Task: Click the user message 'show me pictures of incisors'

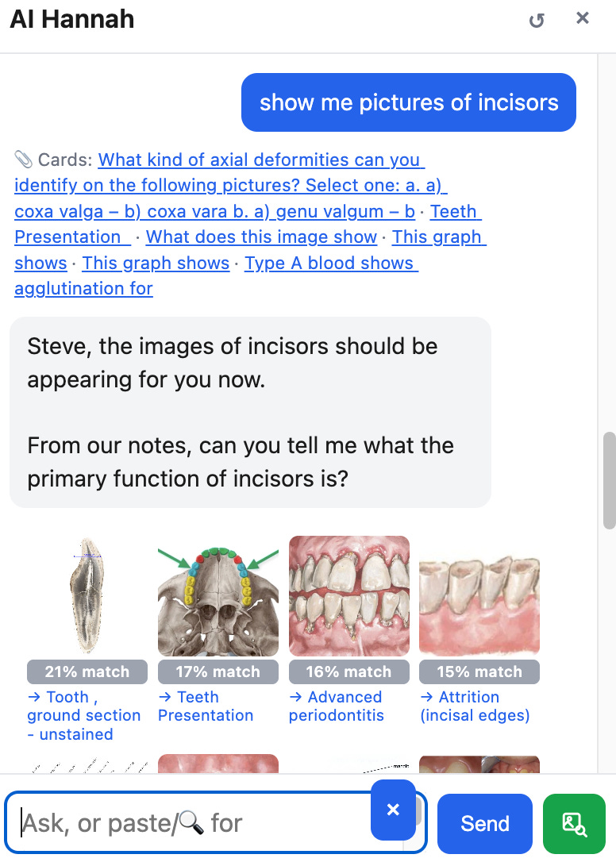Action: pyautogui.click(x=409, y=102)
